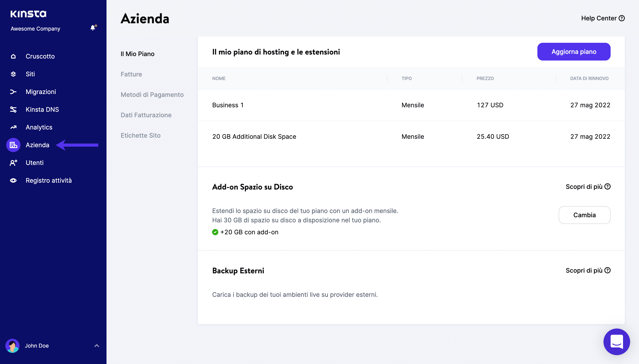Open Analytics in the sidebar
The width and height of the screenshot is (639, 364).
pyautogui.click(x=39, y=127)
